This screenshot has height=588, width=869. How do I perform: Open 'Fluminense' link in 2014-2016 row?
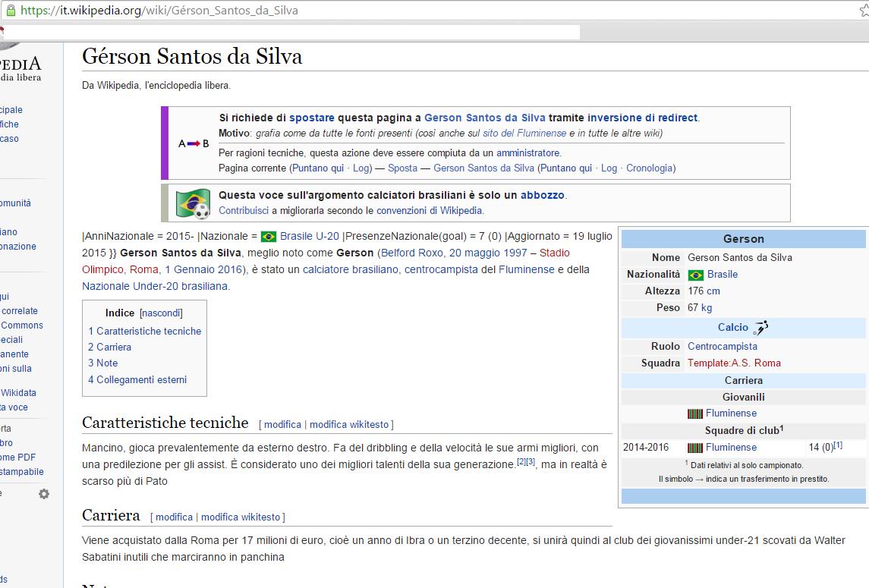(731, 447)
